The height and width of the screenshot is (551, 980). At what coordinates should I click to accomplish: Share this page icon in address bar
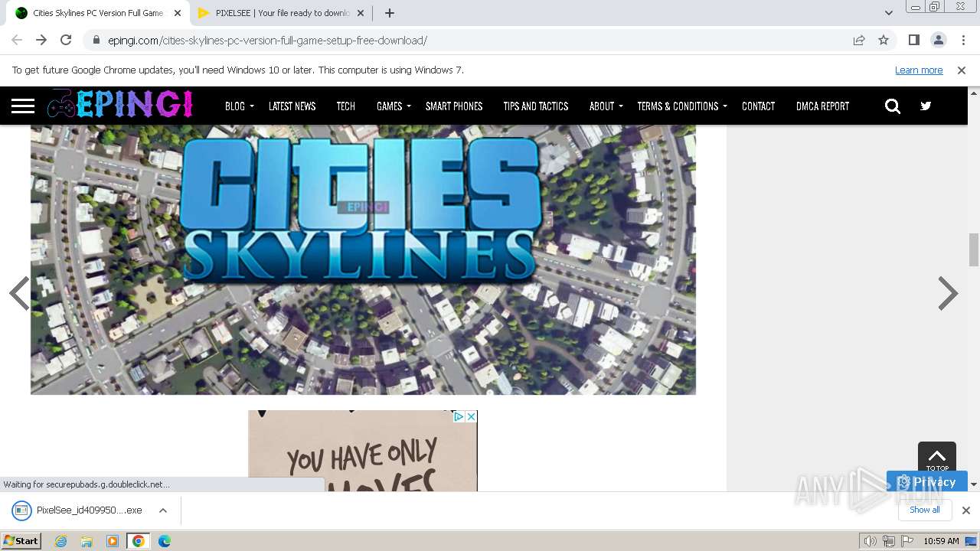click(x=859, y=40)
